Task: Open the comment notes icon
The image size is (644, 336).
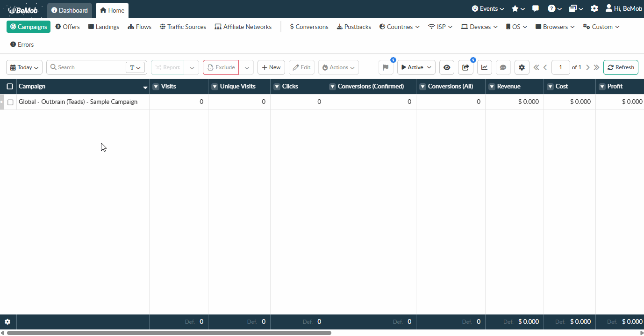Action: [503, 67]
